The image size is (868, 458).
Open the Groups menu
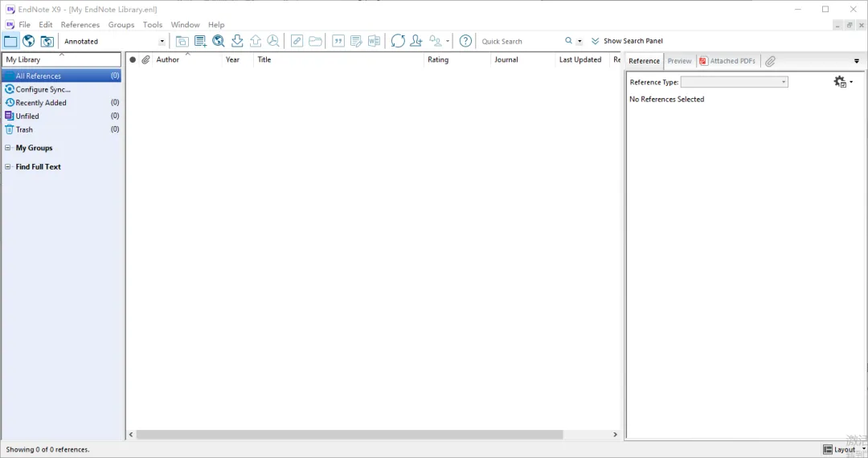pyautogui.click(x=121, y=24)
